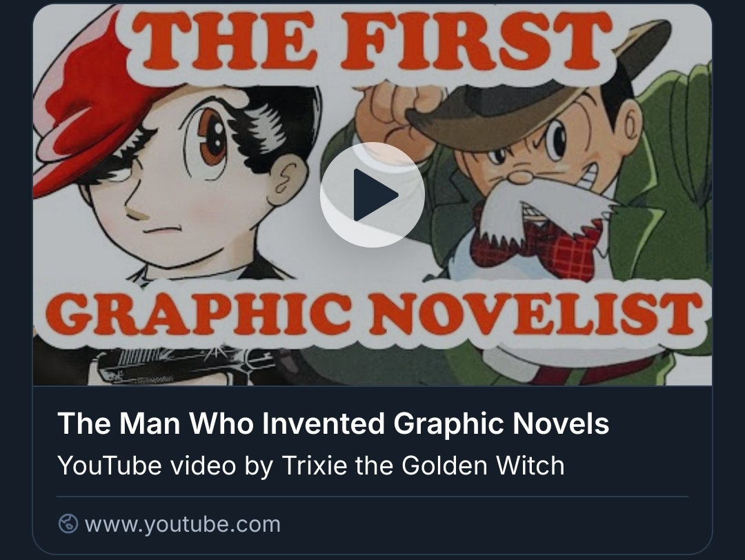Click the old man's raised fist holding the hat

tap(401, 105)
